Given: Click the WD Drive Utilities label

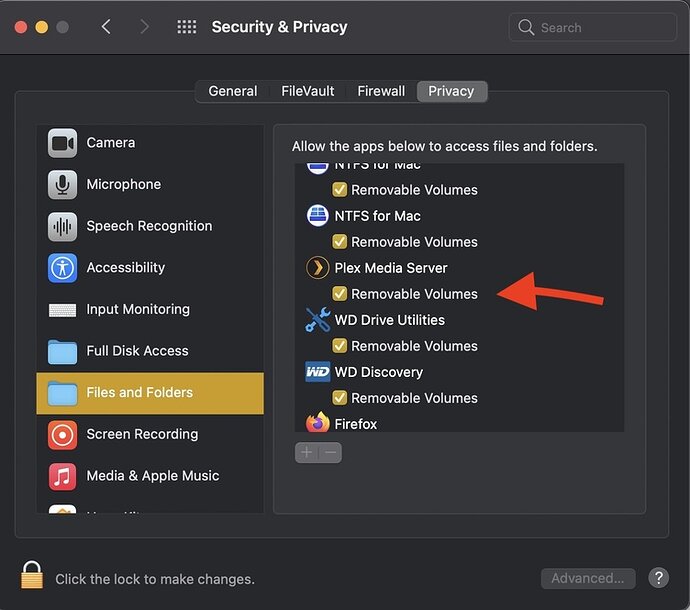Looking at the screenshot, I should click(x=389, y=320).
